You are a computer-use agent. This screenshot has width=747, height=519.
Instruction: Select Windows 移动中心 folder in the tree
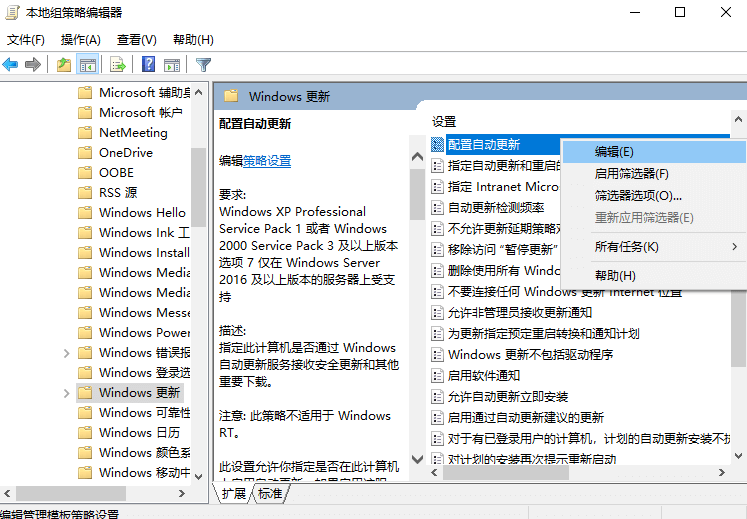[x=144, y=473]
